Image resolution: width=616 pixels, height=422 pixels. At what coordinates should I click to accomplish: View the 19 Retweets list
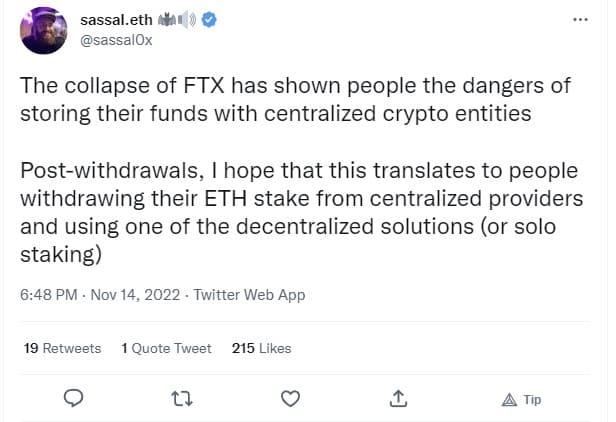[x=62, y=348]
